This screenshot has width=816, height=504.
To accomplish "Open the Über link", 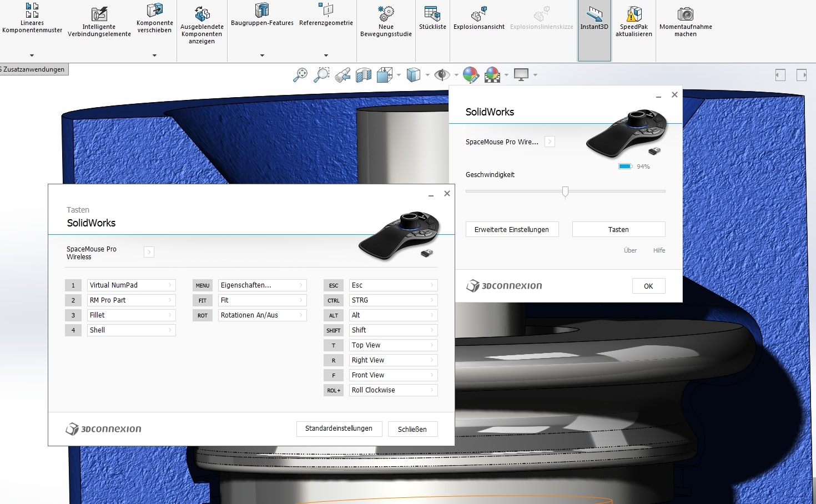I will (x=630, y=250).
